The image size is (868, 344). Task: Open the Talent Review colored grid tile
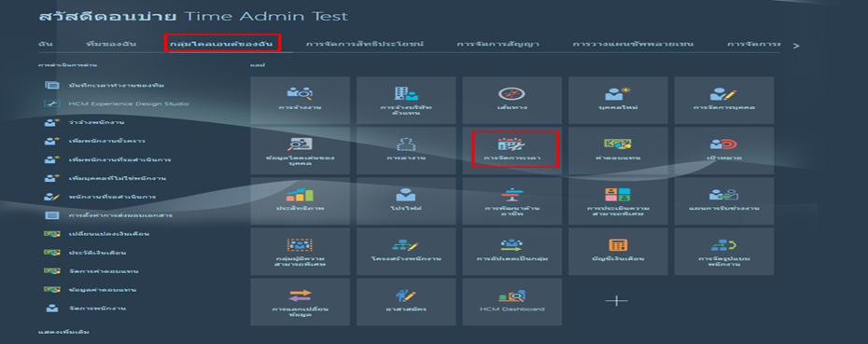pyautogui.click(x=618, y=200)
